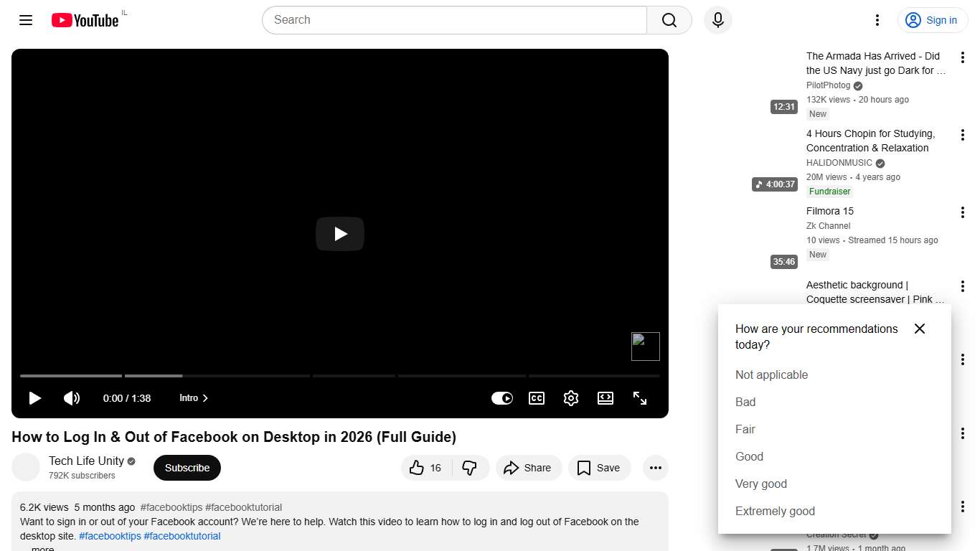Expand the Intro chapter list
This screenshot has width=980, height=551.
tap(194, 397)
